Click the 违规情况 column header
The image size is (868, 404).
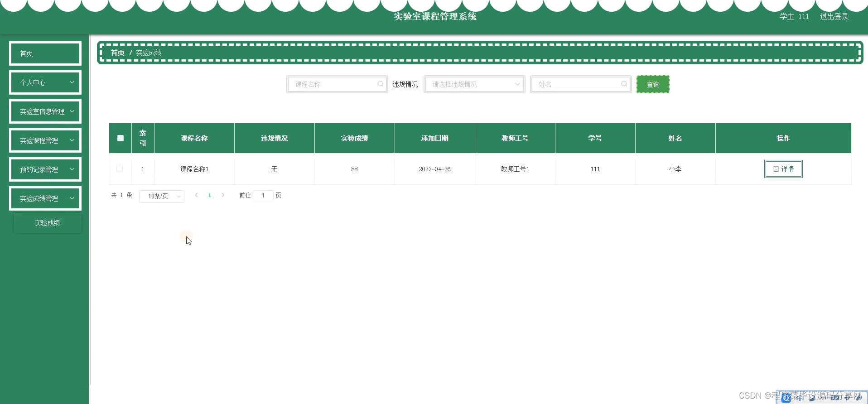click(275, 138)
